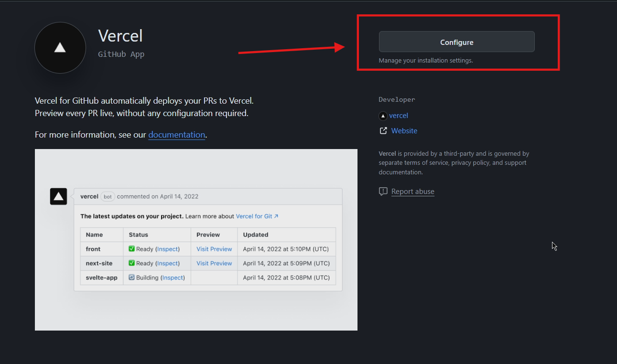Click the building status icon in the svelte-app row

pos(131,278)
